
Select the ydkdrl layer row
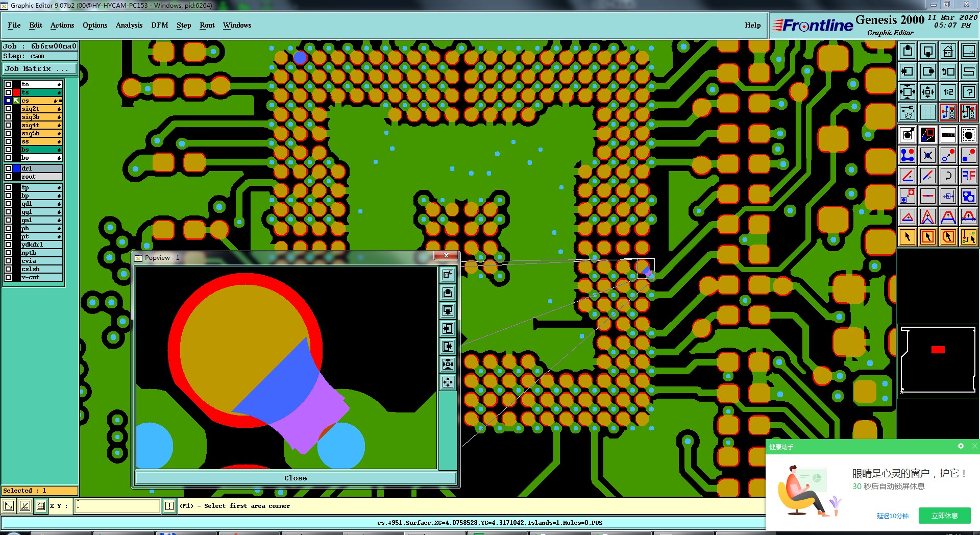(x=41, y=245)
